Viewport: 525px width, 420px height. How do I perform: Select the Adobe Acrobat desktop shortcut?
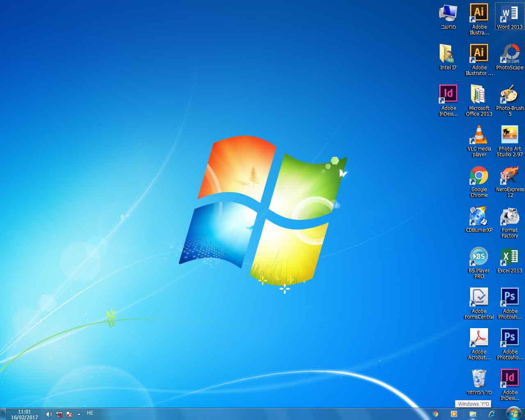tap(479, 345)
